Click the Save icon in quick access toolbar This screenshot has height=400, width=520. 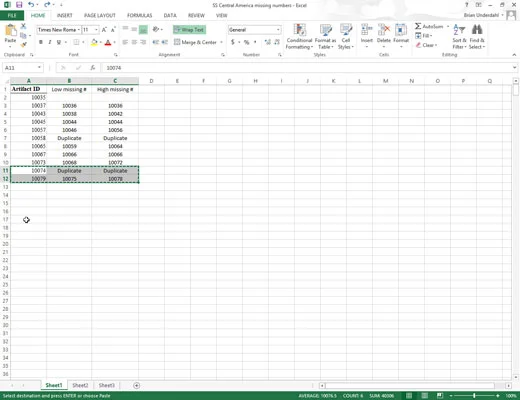[19, 5]
